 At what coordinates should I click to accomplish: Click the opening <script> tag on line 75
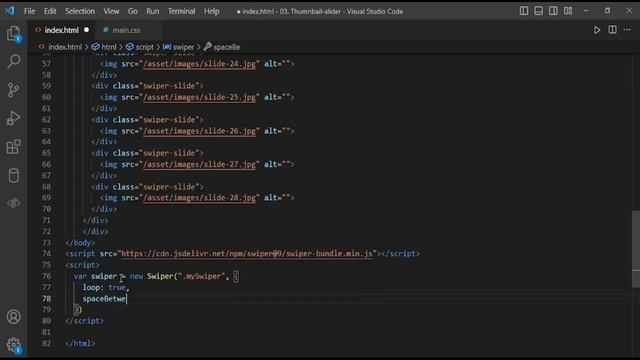[x=82, y=265]
